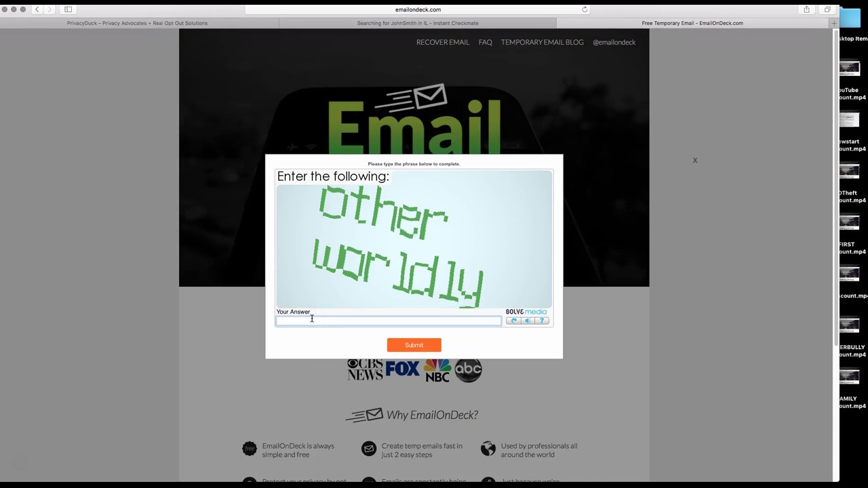Submit the captcha answer
The image size is (868, 488).
click(x=414, y=345)
